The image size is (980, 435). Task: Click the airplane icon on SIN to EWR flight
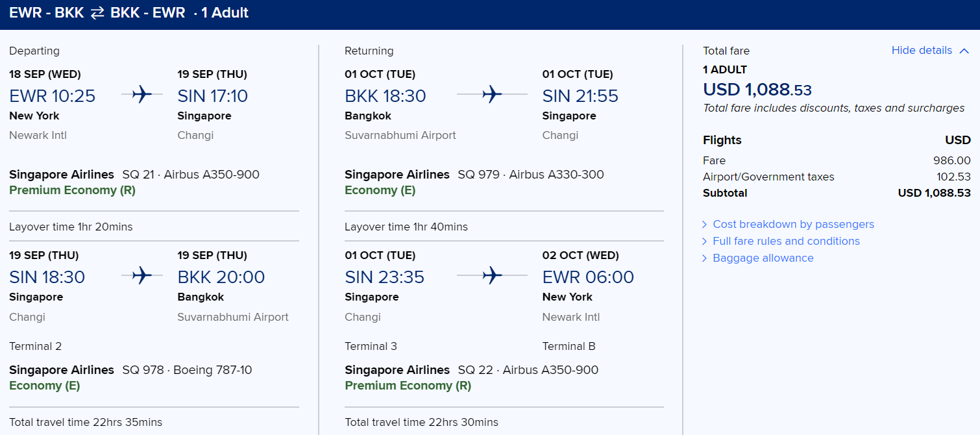click(492, 277)
